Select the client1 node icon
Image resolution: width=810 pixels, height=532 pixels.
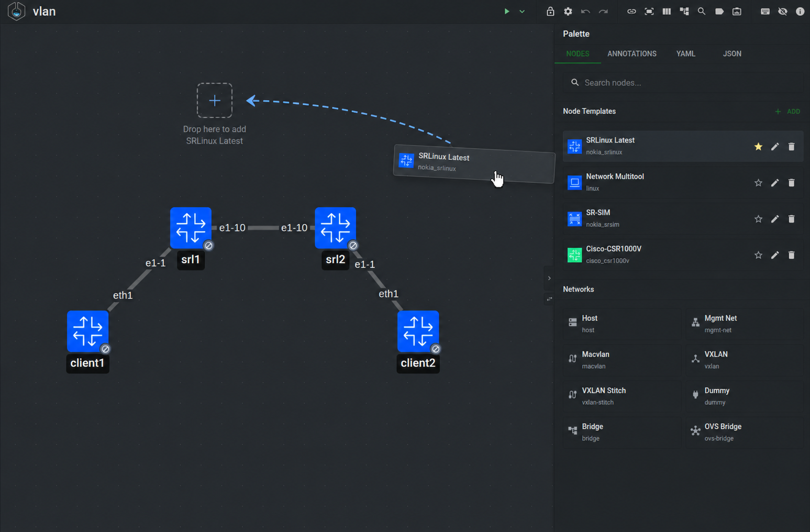(87, 331)
